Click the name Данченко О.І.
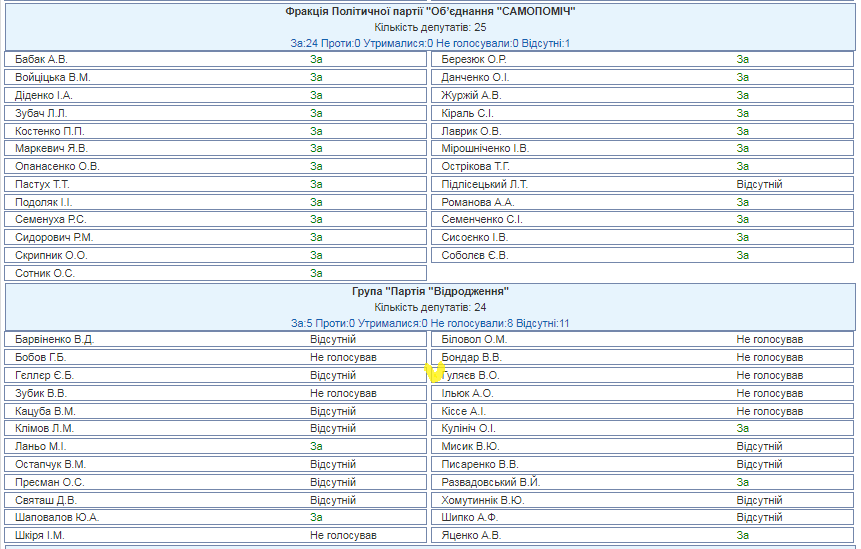 click(x=475, y=77)
